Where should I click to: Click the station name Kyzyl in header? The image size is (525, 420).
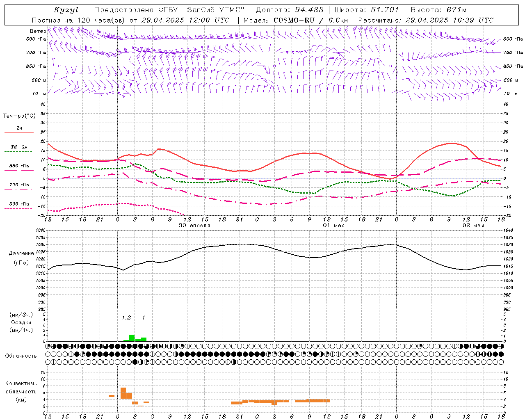tap(66, 10)
